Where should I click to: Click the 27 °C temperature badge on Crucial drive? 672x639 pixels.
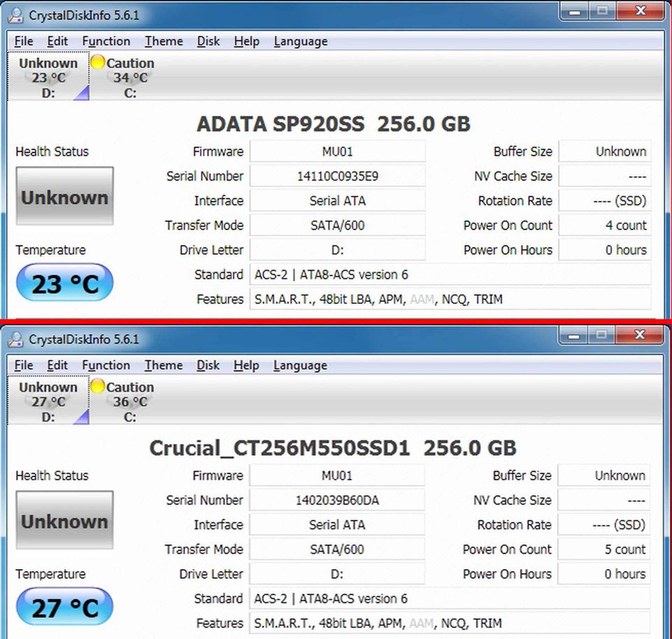[x=65, y=606]
